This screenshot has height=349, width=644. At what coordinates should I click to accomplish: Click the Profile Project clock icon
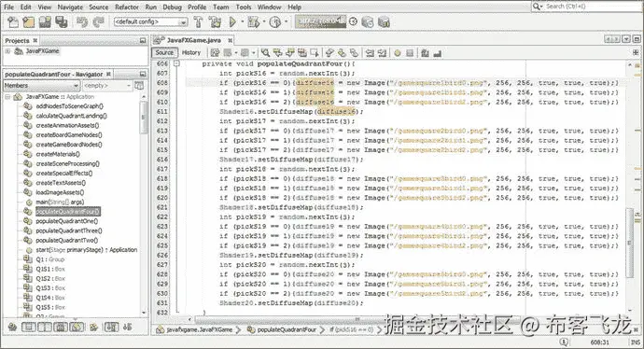(x=274, y=21)
